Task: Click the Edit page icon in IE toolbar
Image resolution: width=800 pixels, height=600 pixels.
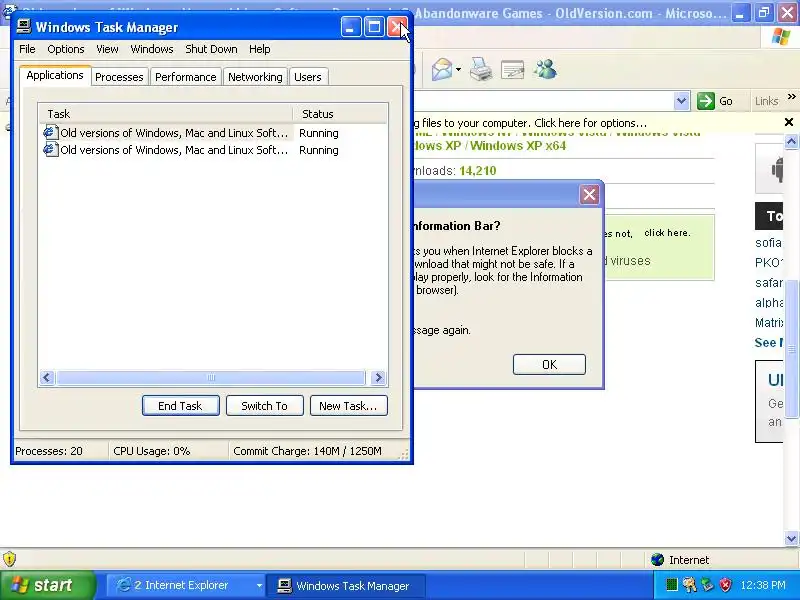Action: 513,69
